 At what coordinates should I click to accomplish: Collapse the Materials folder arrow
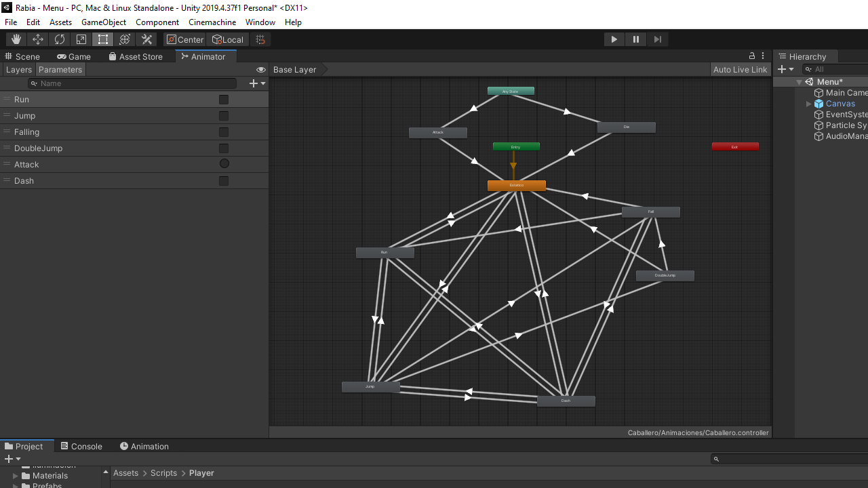(x=16, y=476)
